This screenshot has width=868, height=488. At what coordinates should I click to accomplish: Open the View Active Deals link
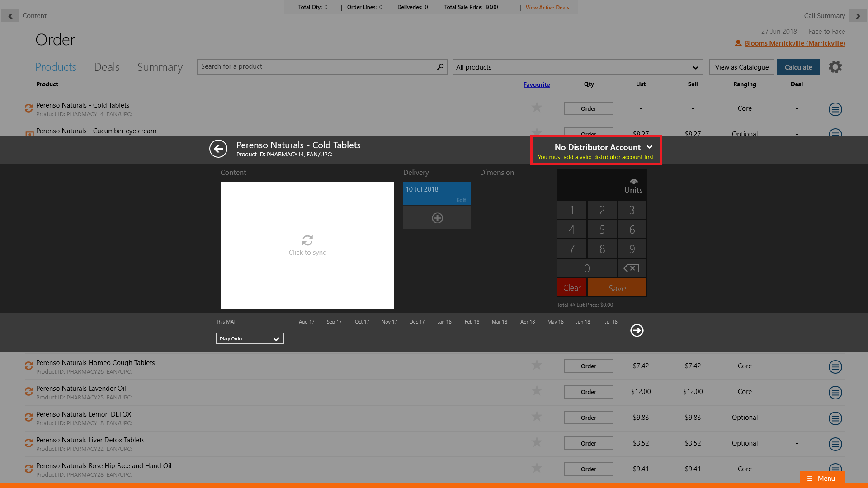547,8
